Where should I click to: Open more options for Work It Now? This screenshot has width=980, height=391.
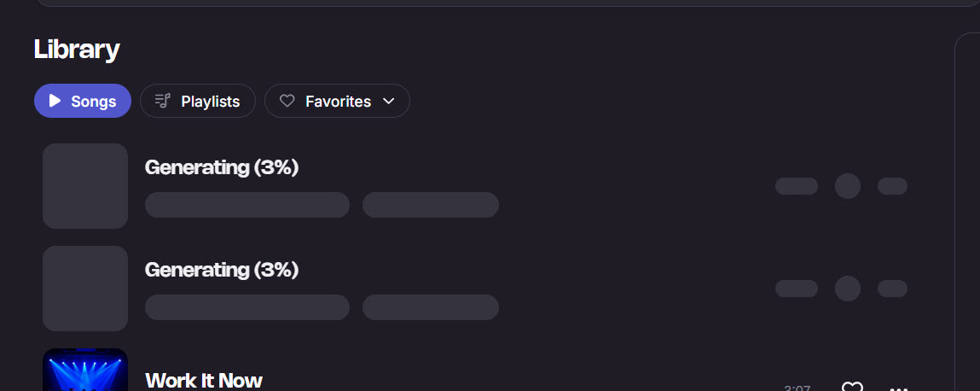pos(898,387)
